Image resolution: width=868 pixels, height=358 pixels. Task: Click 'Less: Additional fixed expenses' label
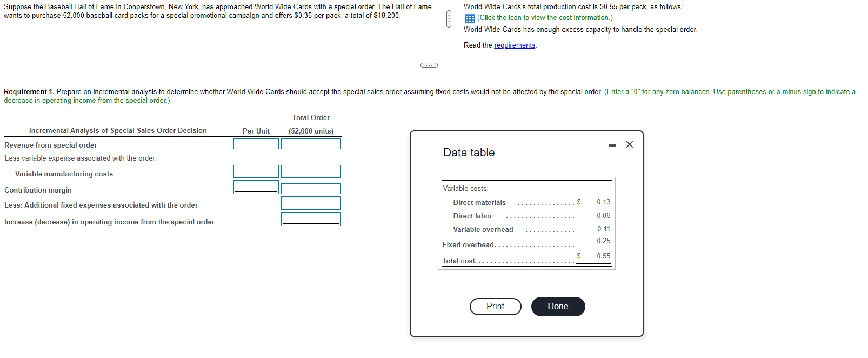click(x=101, y=205)
